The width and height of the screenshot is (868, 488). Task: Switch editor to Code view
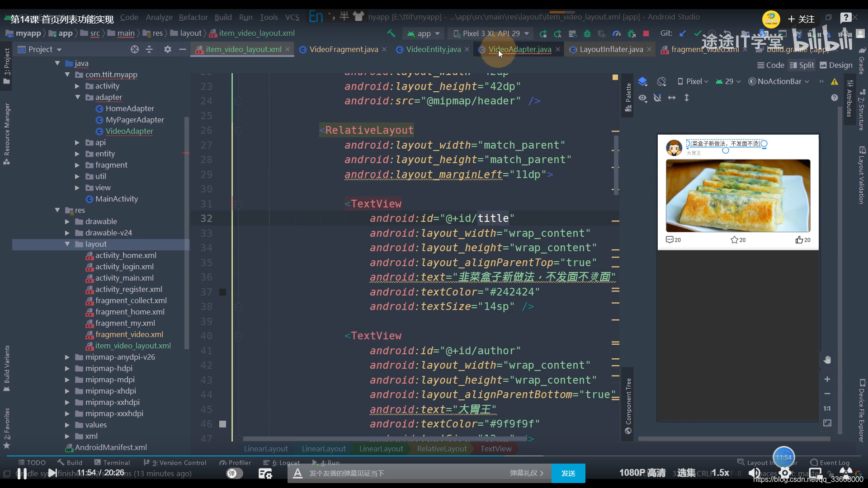coord(770,65)
